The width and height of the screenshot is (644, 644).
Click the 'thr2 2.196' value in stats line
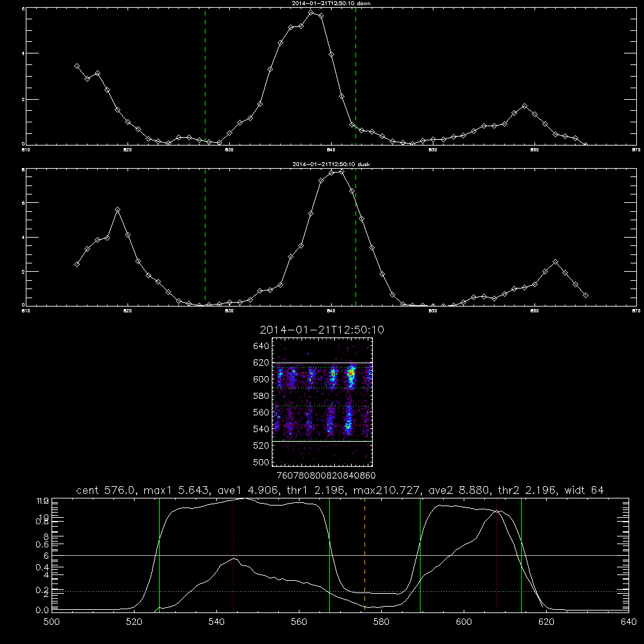[x=527, y=490]
